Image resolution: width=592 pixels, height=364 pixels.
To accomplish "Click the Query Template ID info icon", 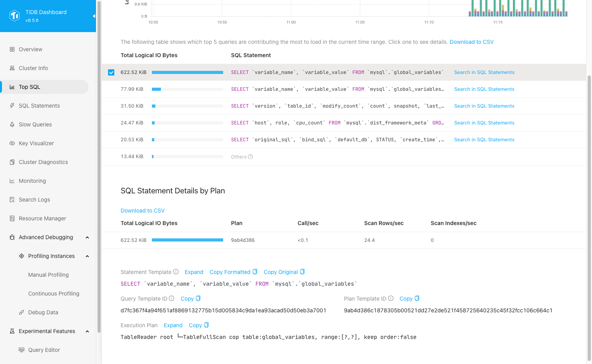I will point(171,298).
